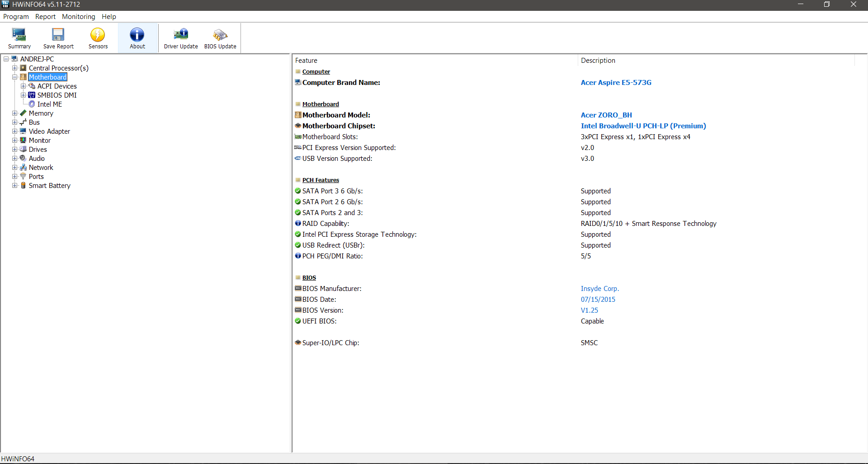The width and height of the screenshot is (868, 464).
Task: Click the Monitor tree icon
Action: [23, 140]
